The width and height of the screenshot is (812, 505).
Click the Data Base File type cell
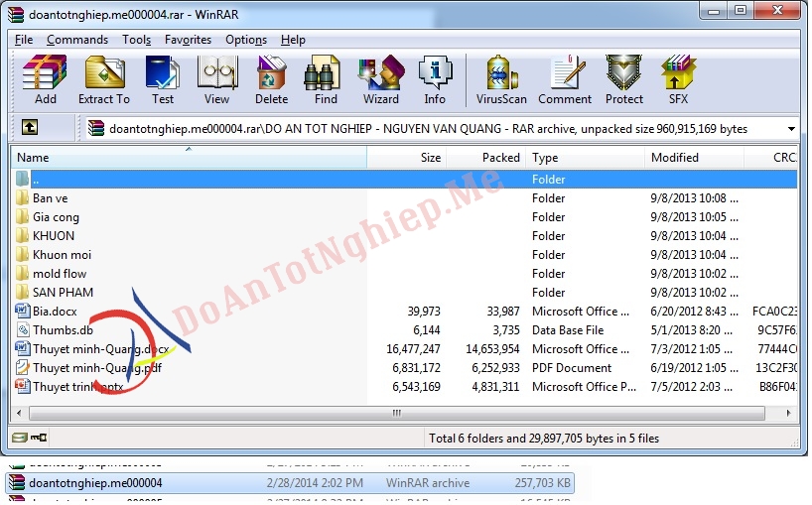pos(568,330)
